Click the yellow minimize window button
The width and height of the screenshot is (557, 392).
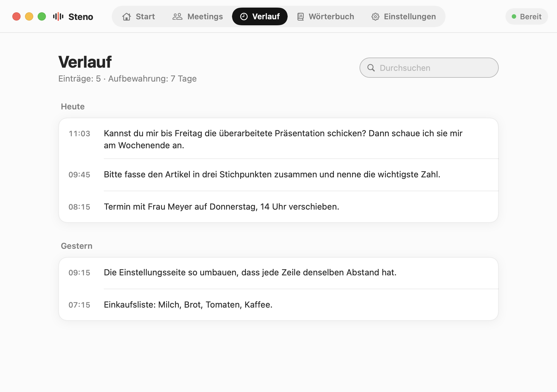pos(29,16)
